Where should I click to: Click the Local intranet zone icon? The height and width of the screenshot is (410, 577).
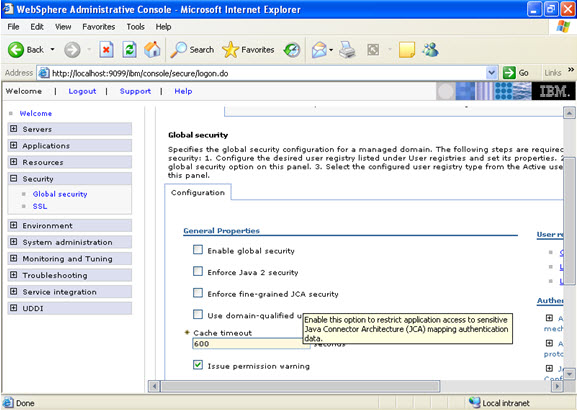tap(475, 402)
